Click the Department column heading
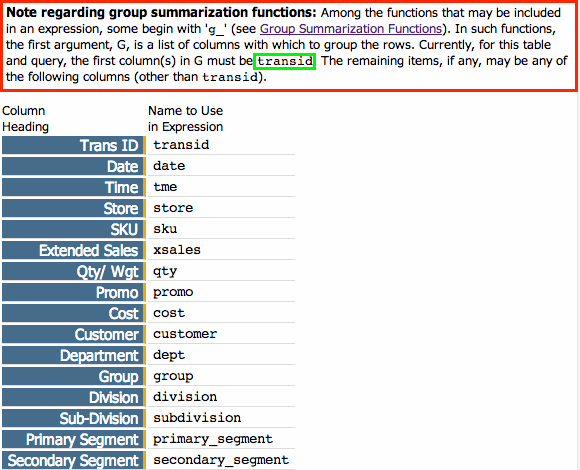This screenshot has height=470, width=580. click(x=74, y=355)
